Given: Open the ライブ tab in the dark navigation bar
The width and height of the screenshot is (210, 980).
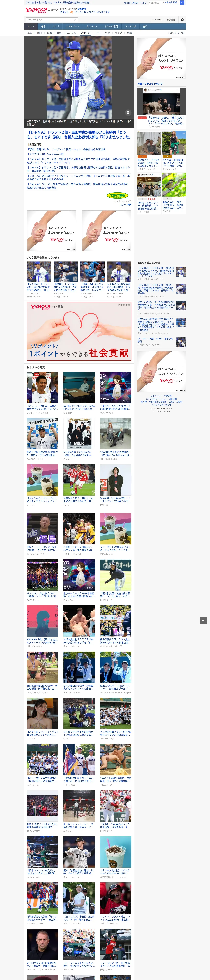Looking at the screenshot, I should click(x=56, y=27).
